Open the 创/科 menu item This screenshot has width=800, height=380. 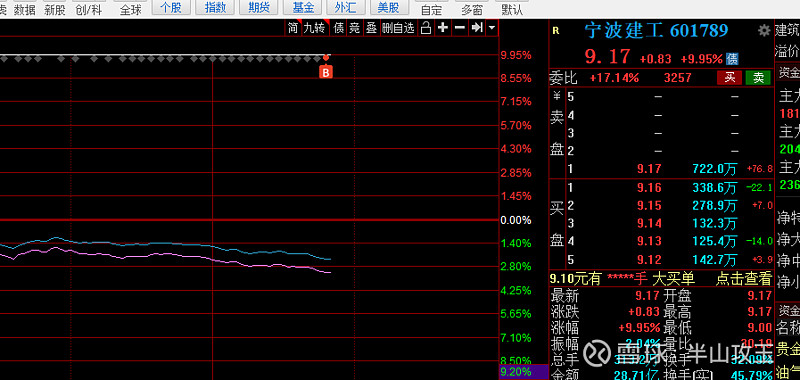pos(88,9)
